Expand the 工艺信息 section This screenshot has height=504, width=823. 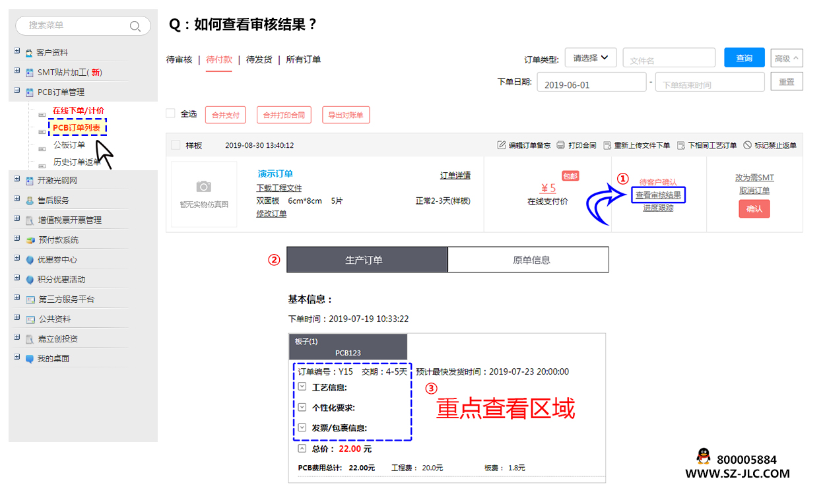pyautogui.click(x=302, y=387)
